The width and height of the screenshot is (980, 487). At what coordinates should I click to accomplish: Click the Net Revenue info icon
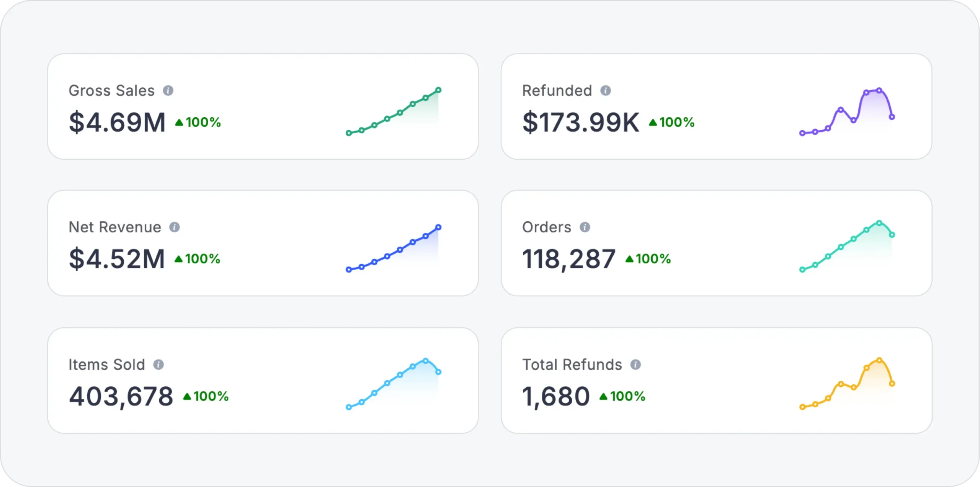[x=175, y=227]
